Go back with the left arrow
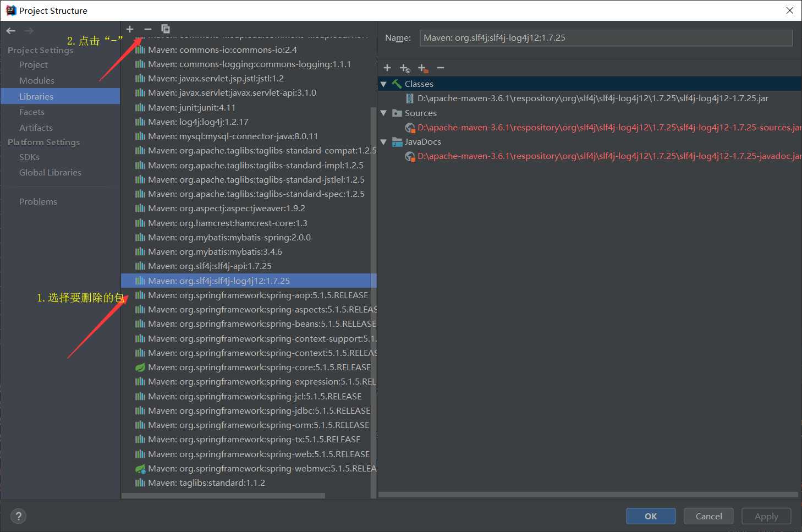The height and width of the screenshot is (532, 802). pyautogui.click(x=11, y=31)
